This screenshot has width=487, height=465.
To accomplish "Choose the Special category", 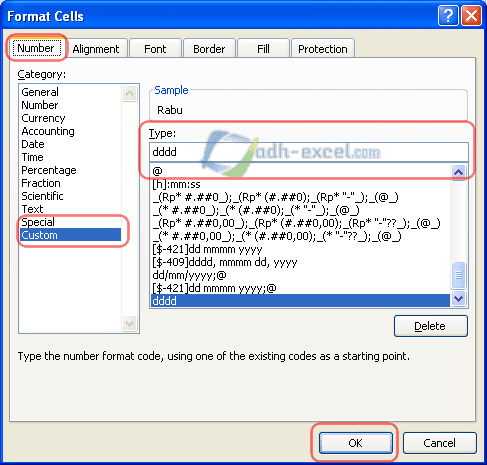I will (x=38, y=222).
